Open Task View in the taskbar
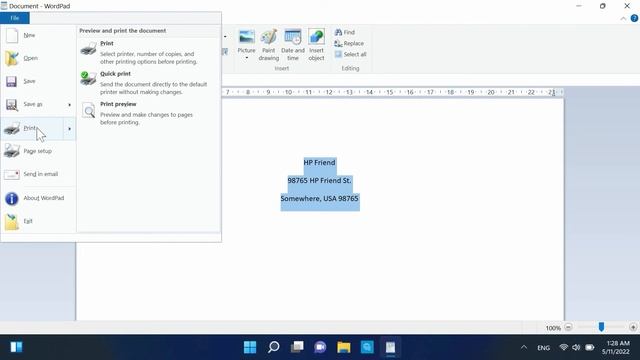Viewport: 640px width, 360px height. 297,347
